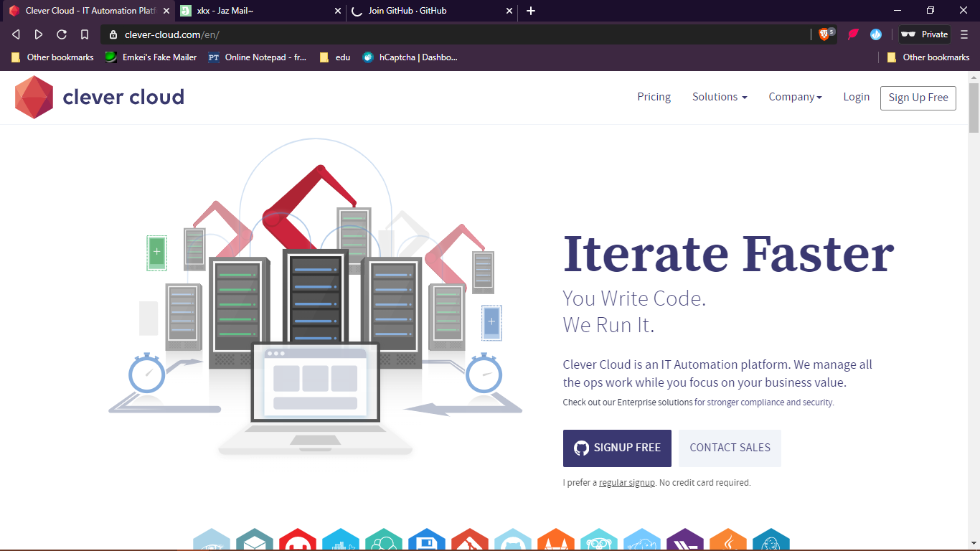The image size is (980, 551).
Task: Click the orange Java hexagon icon
Action: [727, 542]
